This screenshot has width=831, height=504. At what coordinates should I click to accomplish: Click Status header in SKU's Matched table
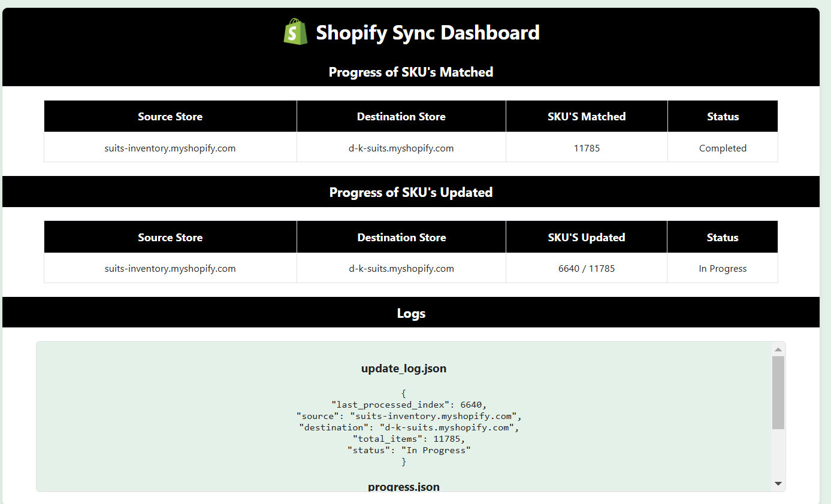click(723, 116)
